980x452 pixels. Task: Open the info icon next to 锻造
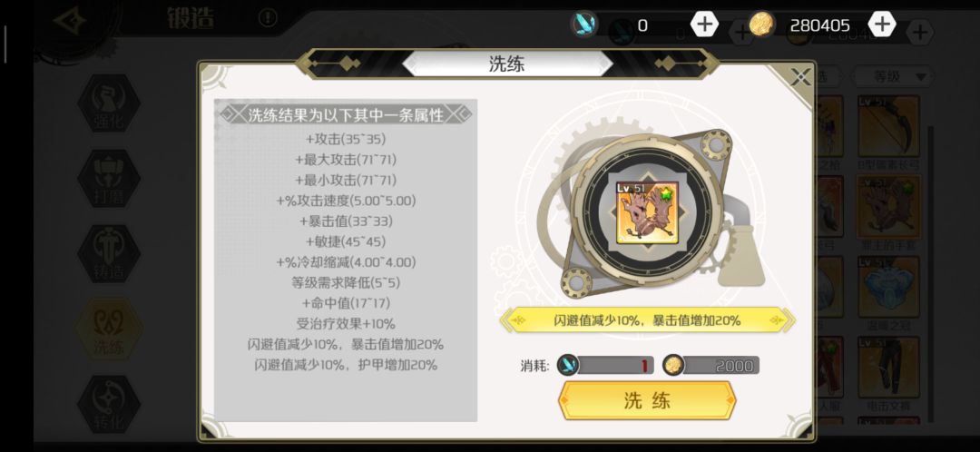pyautogui.click(x=268, y=19)
